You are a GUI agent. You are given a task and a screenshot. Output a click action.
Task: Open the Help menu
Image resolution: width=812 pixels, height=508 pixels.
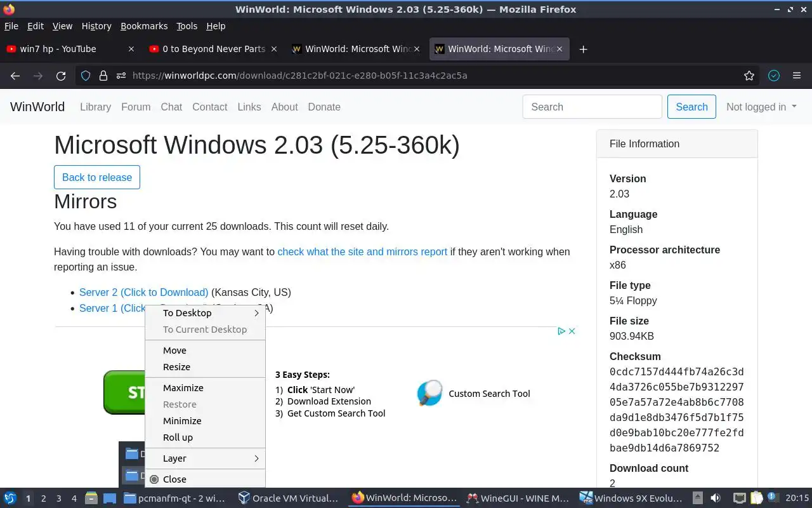point(216,26)
